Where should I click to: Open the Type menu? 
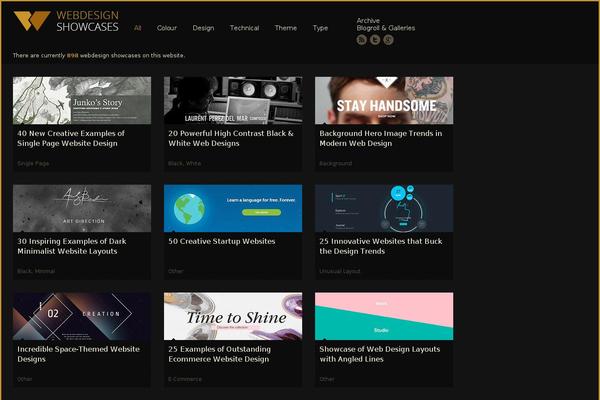click(320, 28)
